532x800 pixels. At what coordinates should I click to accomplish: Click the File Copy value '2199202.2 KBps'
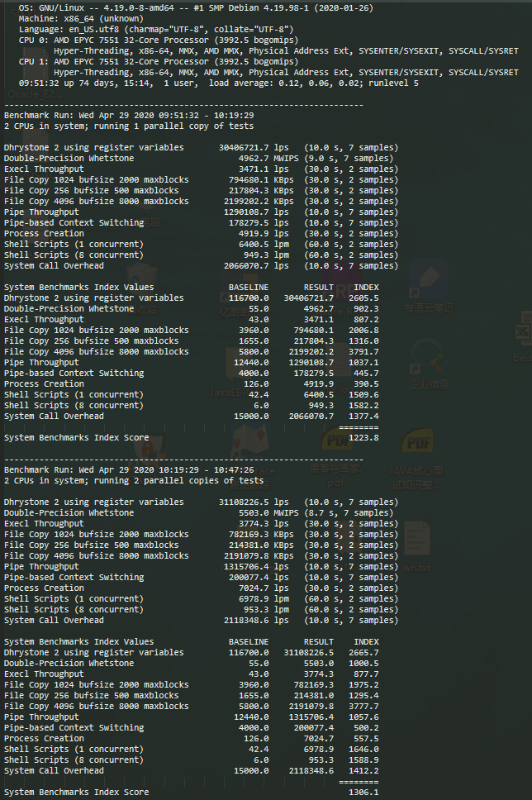click(x=259, y=201)
